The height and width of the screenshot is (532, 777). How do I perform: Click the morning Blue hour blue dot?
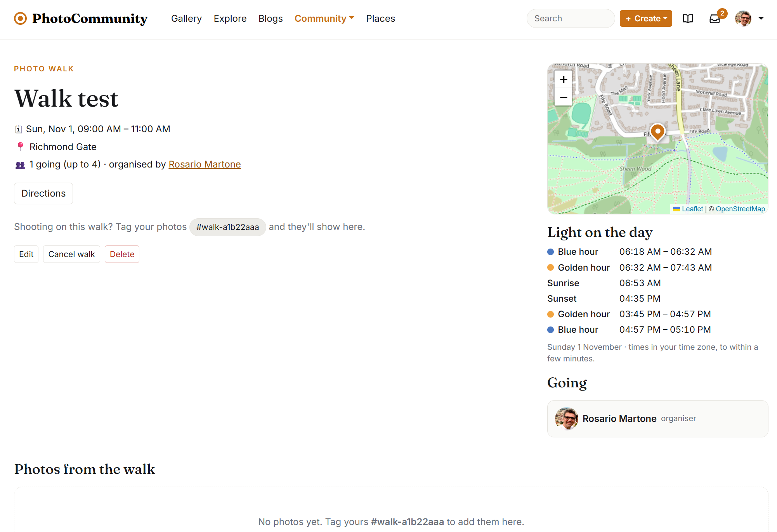(x=550, y=252)
